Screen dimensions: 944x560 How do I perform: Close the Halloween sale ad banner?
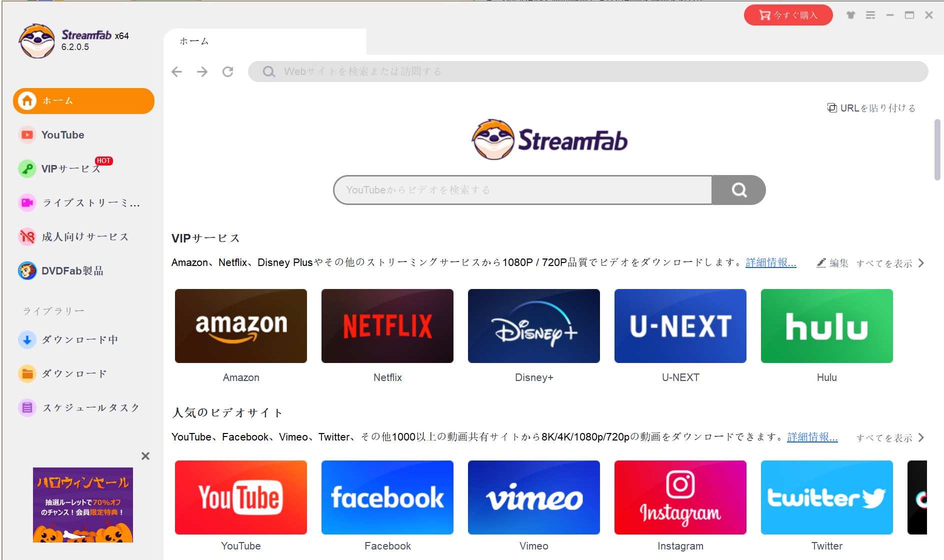(145, 456)
